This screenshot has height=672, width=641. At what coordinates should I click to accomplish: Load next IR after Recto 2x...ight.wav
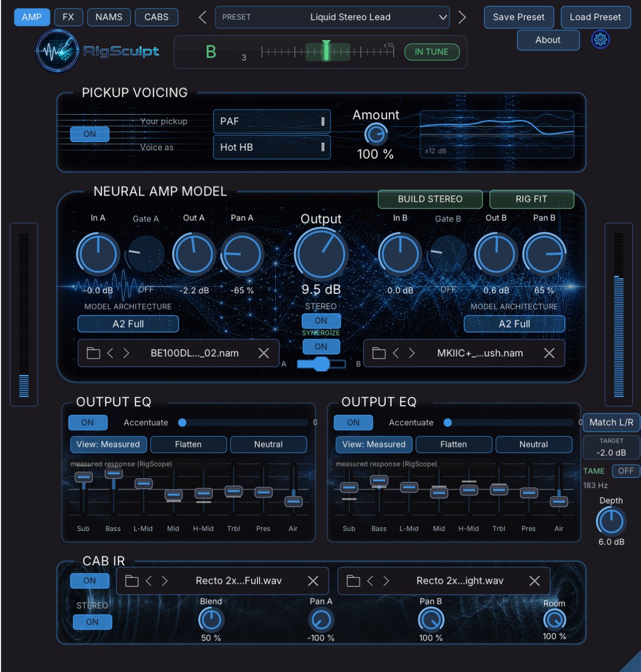pyautogui.click(x=386, y=581)
